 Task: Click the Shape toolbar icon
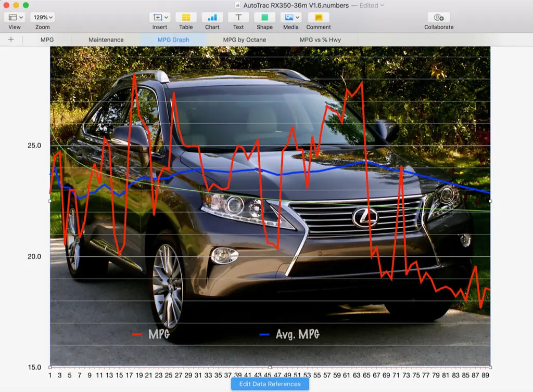click(x=264, y=17)
